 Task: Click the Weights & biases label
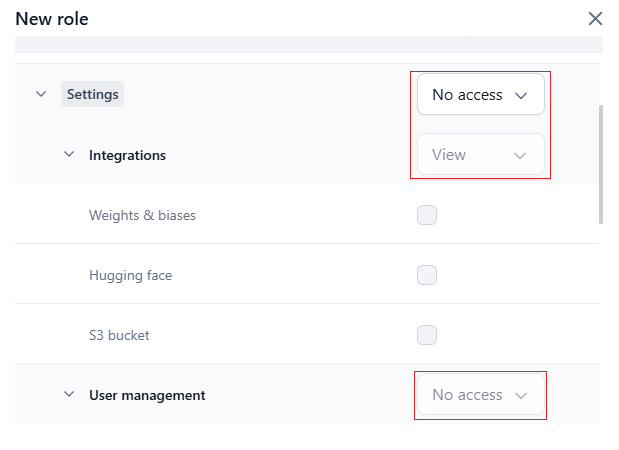[x=142, y=215]
